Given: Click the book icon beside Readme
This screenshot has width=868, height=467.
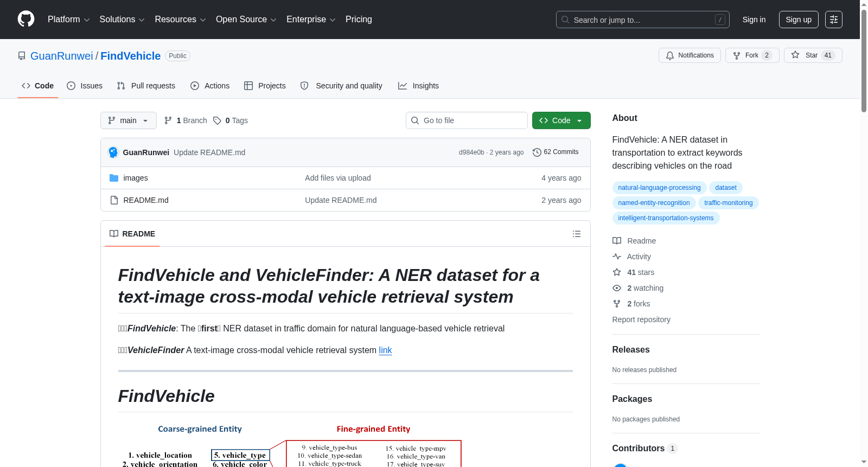Looking at the screenshot, I should click(617, 241).
